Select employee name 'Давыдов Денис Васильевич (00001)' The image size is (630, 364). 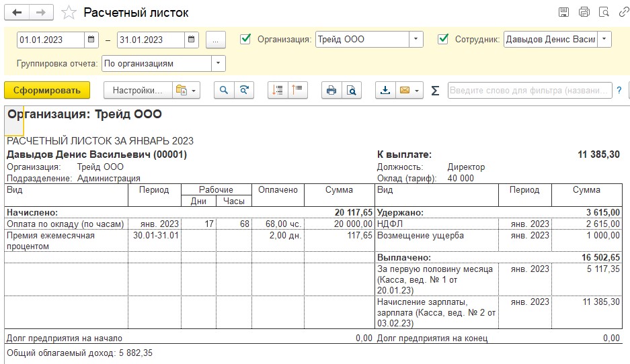coord(97,154)
